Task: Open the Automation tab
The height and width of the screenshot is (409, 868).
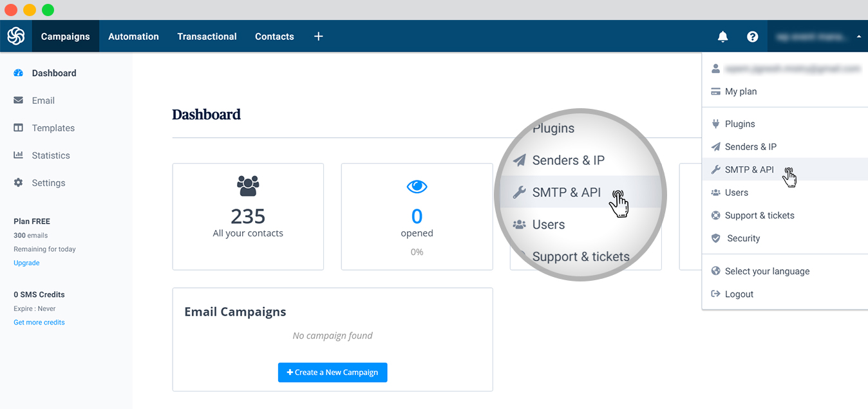Action: point(133,36)
